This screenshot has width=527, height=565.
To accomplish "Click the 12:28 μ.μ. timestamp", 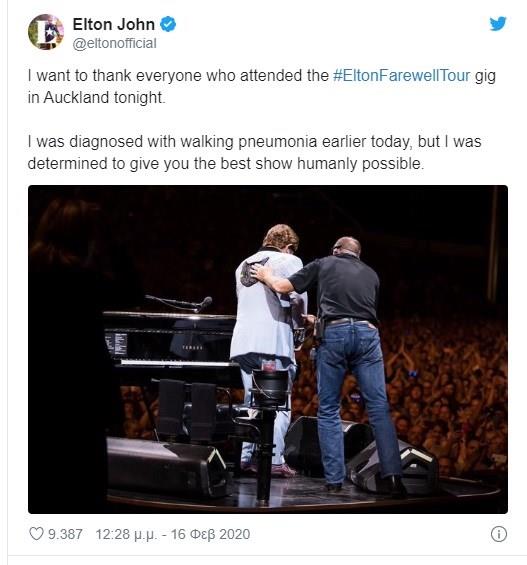I will (x=126, y=534).
